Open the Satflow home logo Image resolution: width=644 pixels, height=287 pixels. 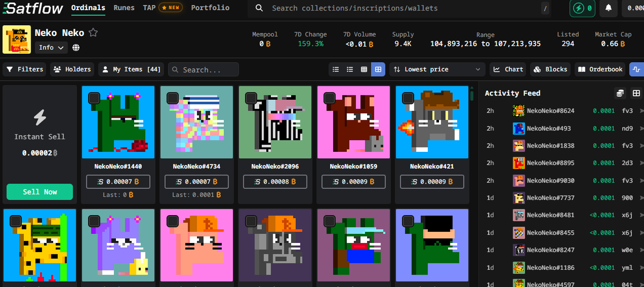click(32, 9)
